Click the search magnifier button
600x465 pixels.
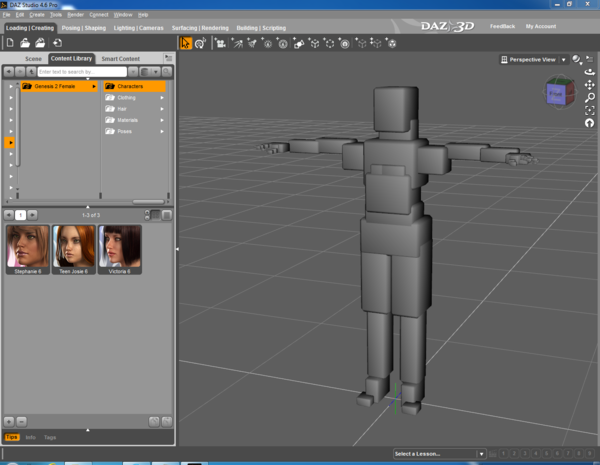pyautogui.click(x=167, y=72)
